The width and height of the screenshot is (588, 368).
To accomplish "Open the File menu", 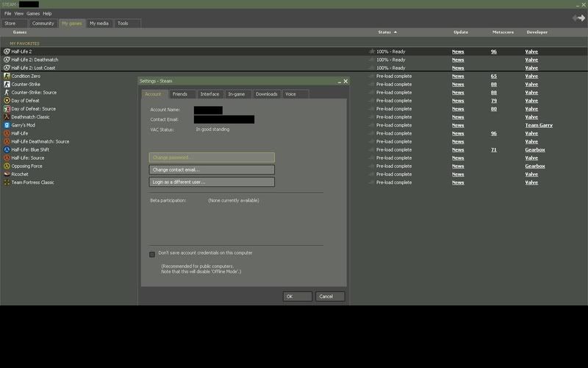I will coord(7,13).
